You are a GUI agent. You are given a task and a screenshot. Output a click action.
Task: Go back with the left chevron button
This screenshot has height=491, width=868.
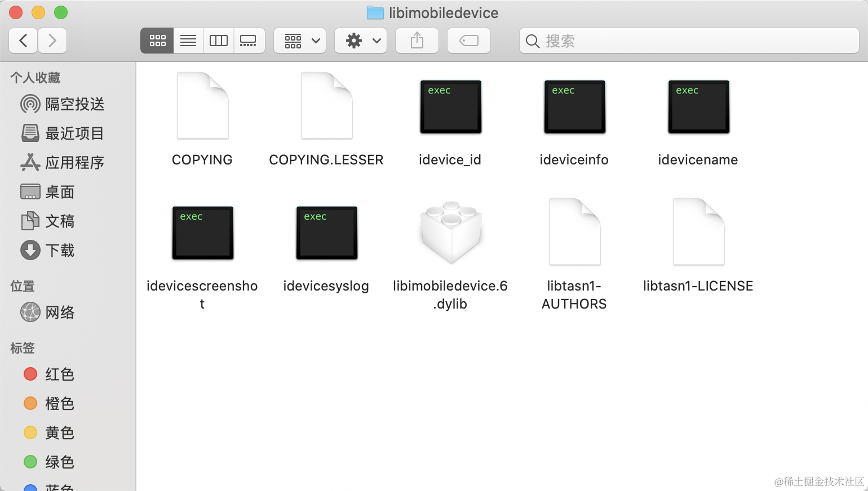pos(23,41)
